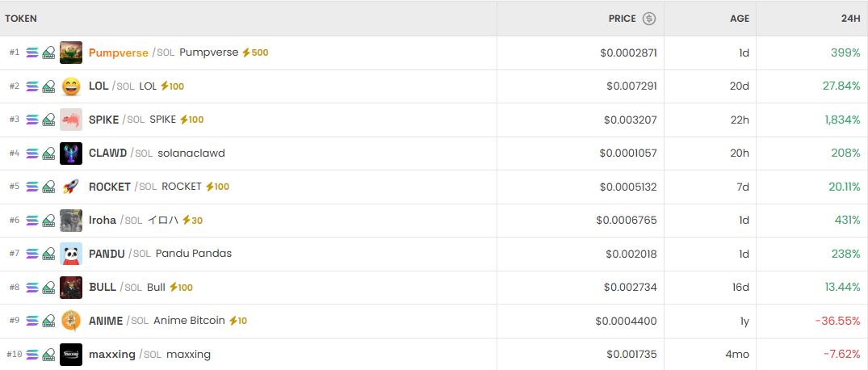Click the PANDU panda token logo
This screenshot has width=868, height=370.
(x=71, y=254)
